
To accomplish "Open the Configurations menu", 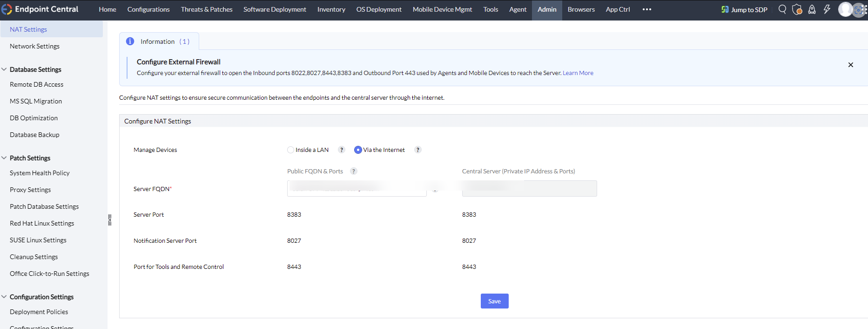I will click(x=148, y=9).
